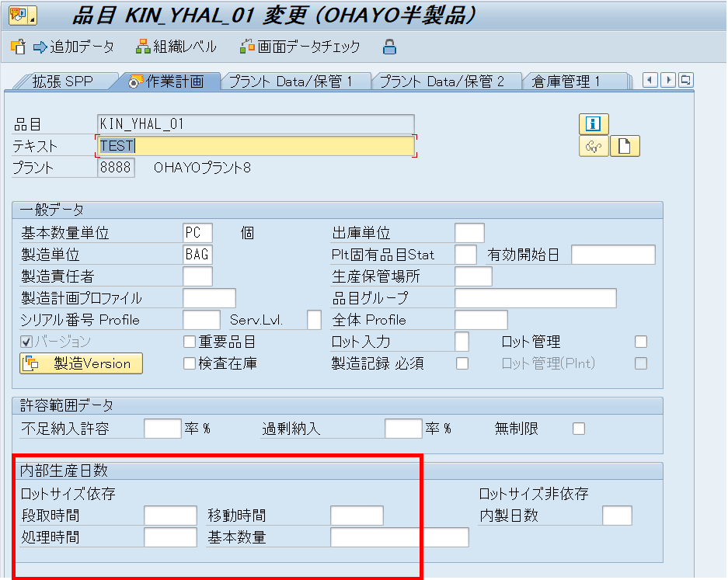The height and width of the screenshot is (580, 728).
Task: Switch to プラント Data/保管 1 tab
Action: [291, 82]
